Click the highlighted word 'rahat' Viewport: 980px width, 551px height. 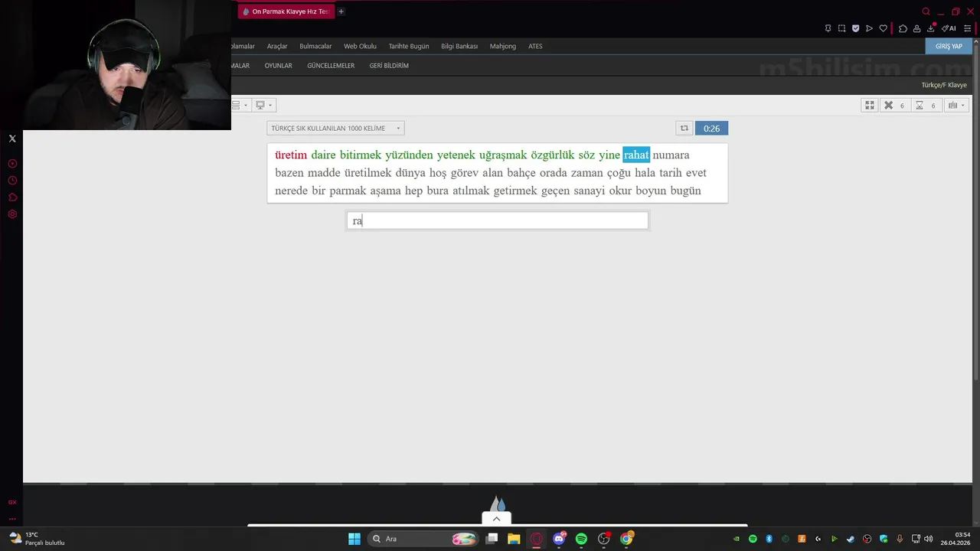click(x=636, y=155)
